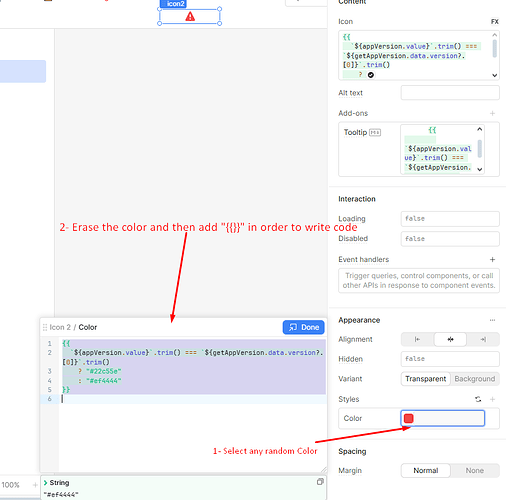
Task: Click the Tooltip code expression field
Action: coord(442,149)
